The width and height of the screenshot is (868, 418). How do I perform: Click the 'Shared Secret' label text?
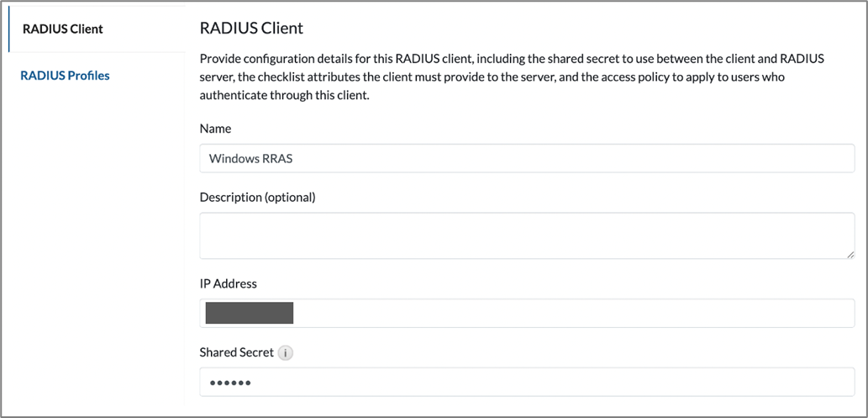coord(237,352)
